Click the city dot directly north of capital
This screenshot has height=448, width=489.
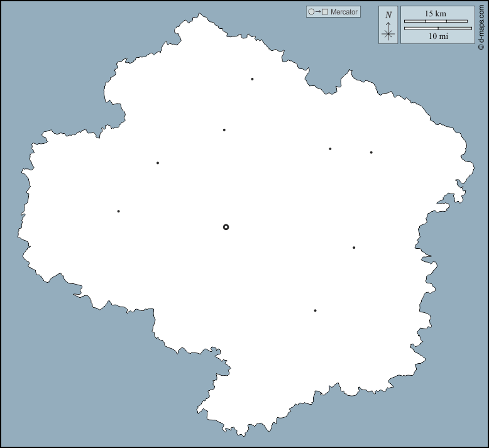tap(224, 130)
